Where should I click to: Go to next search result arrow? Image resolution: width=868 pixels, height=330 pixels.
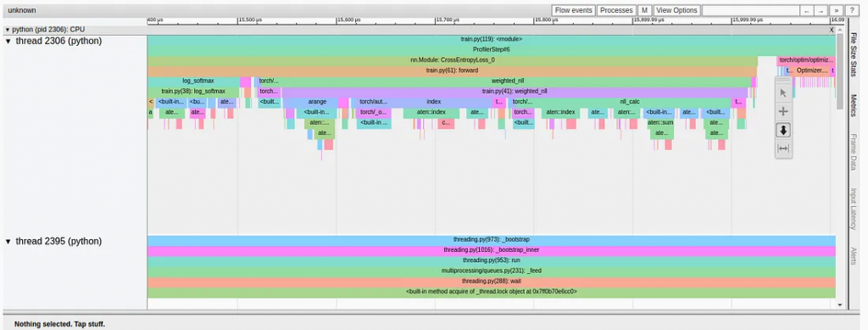click(821, 10)
